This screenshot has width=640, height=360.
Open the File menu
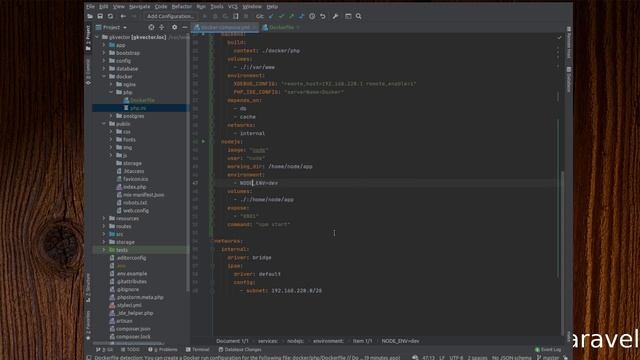point(90,7)
